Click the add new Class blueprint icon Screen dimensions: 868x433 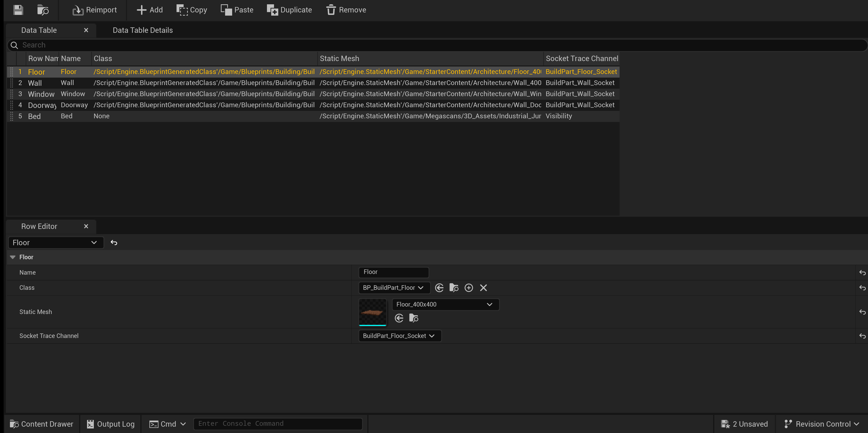click(468, 288)
